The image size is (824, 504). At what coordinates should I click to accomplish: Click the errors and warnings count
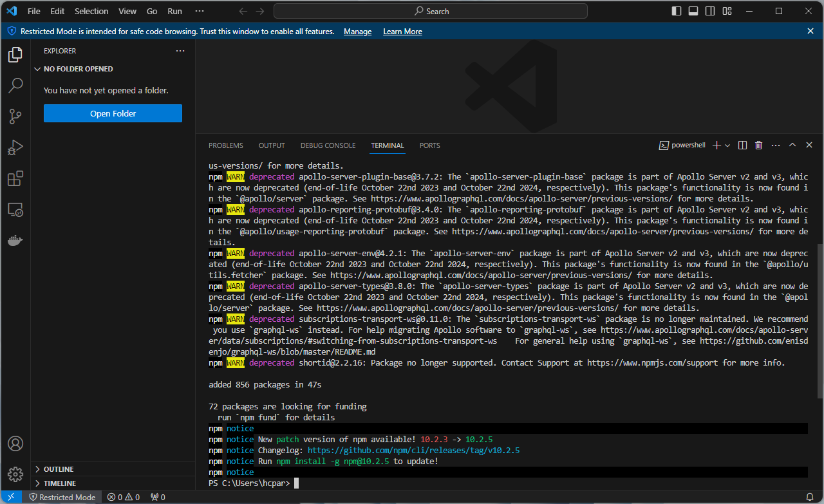[123, 497]
